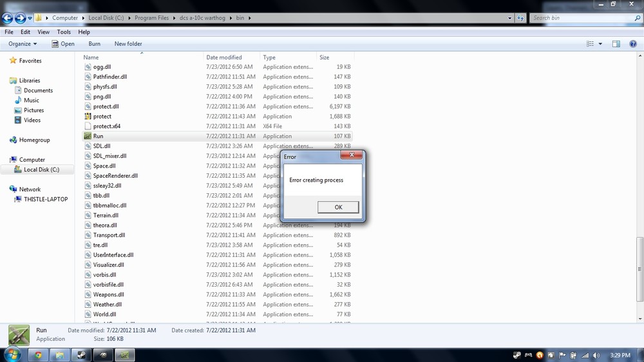Click the 3:29 PM taskbar clock
Image resolution: width=644 pixels, height=362 pixels.
pos(620,356)
